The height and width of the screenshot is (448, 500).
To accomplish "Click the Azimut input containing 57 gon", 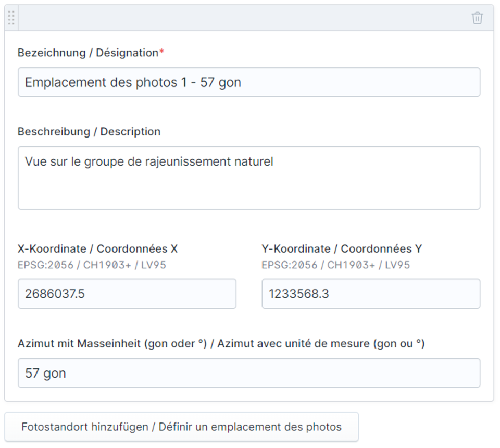I will [248, 373].
